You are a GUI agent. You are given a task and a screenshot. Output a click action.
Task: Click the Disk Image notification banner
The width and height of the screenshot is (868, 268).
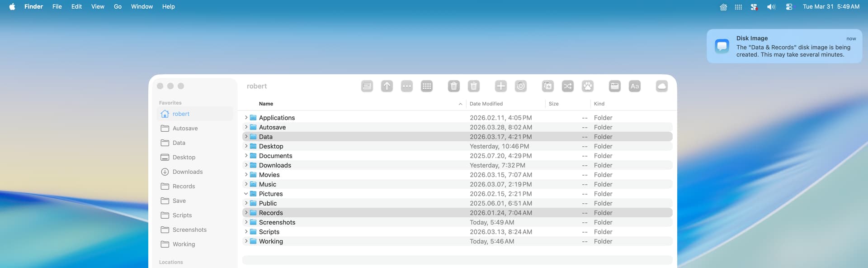click(784, 46)
